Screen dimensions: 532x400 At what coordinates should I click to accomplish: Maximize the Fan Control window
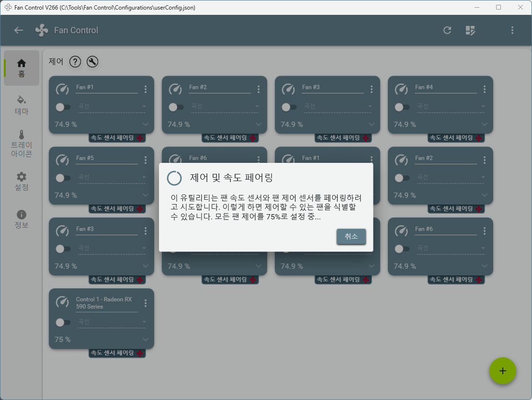tap(498, 7)
